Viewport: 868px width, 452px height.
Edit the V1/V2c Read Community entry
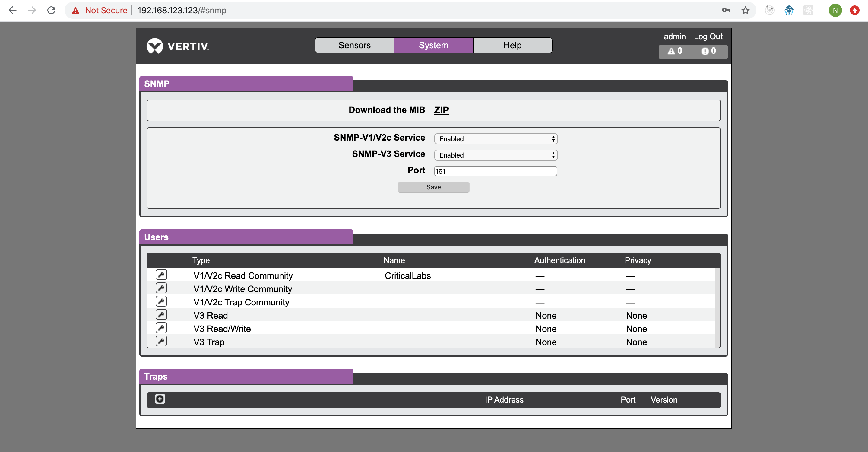[161, 275]
